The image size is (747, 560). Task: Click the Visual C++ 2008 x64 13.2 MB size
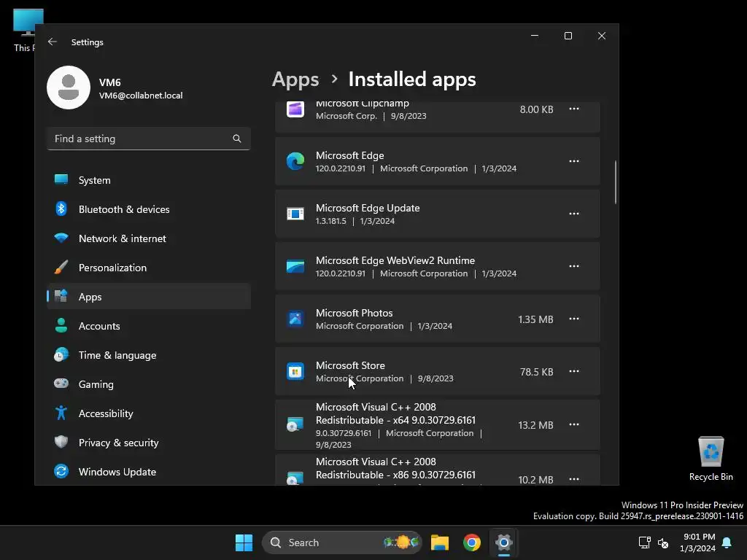[535, 425]
